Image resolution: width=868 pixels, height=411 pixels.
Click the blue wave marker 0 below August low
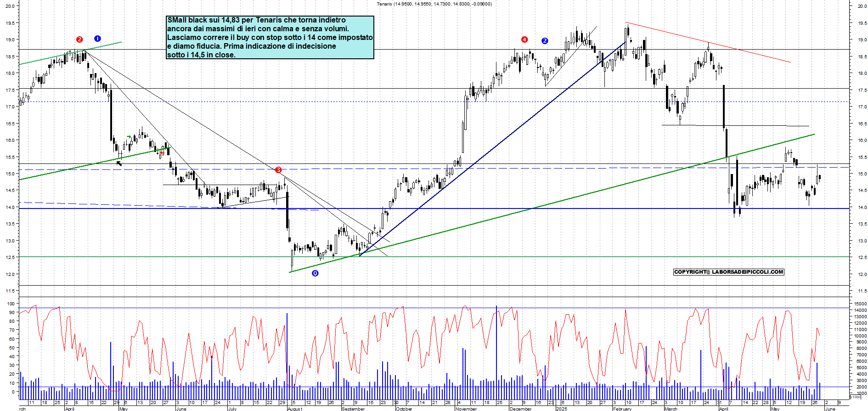315,273
